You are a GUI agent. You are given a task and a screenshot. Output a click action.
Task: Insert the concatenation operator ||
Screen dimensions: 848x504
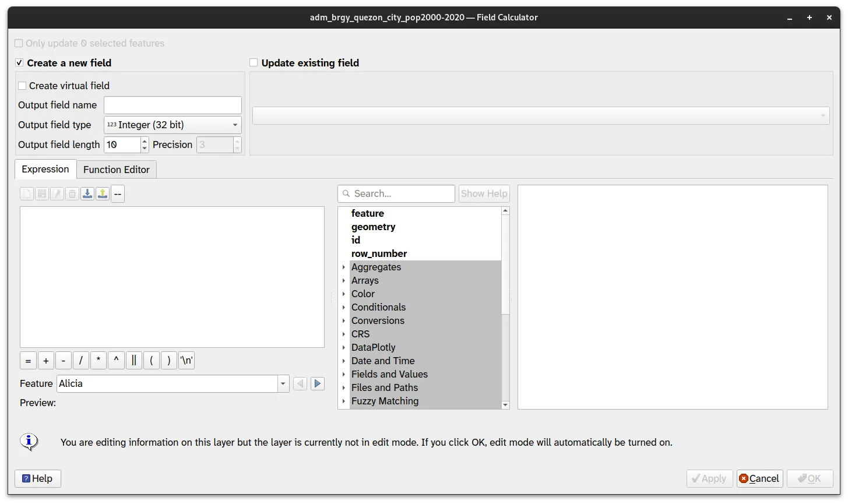(133, 360)
